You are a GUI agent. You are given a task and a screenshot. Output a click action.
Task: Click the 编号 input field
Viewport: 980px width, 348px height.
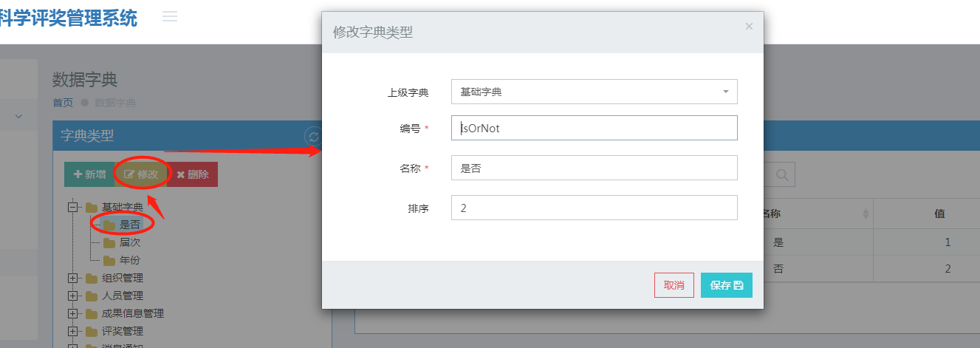594,128
